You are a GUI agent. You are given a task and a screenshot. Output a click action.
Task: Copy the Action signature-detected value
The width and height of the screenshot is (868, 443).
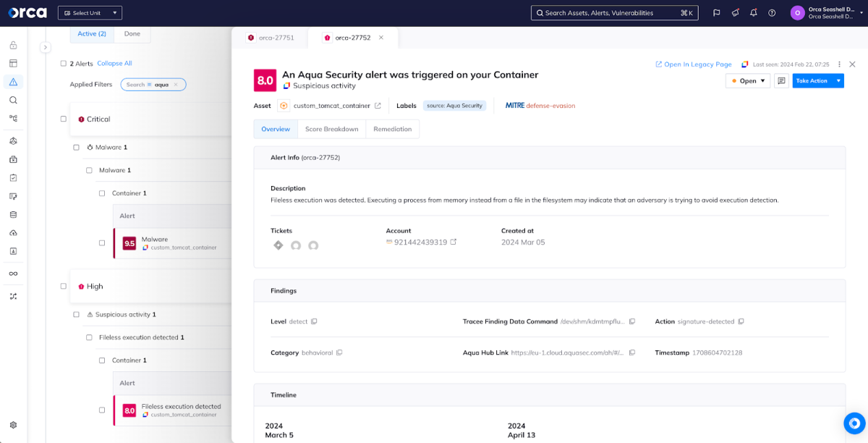coord(741,321)
